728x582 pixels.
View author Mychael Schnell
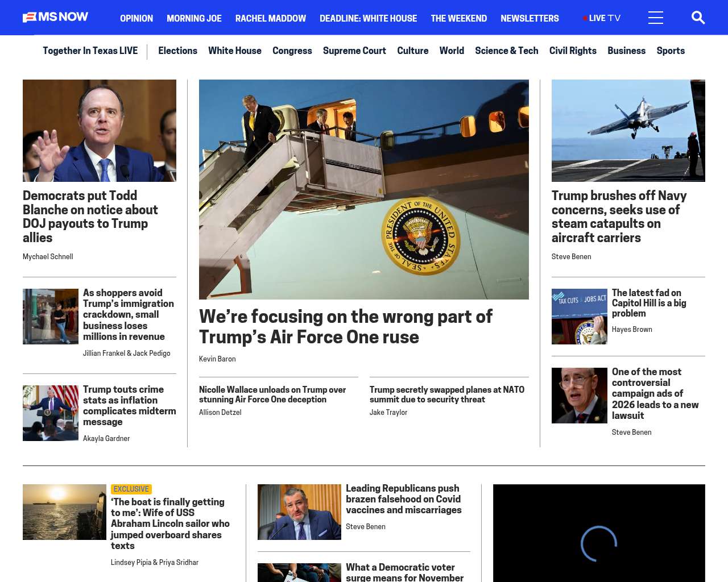pos(48,257)
